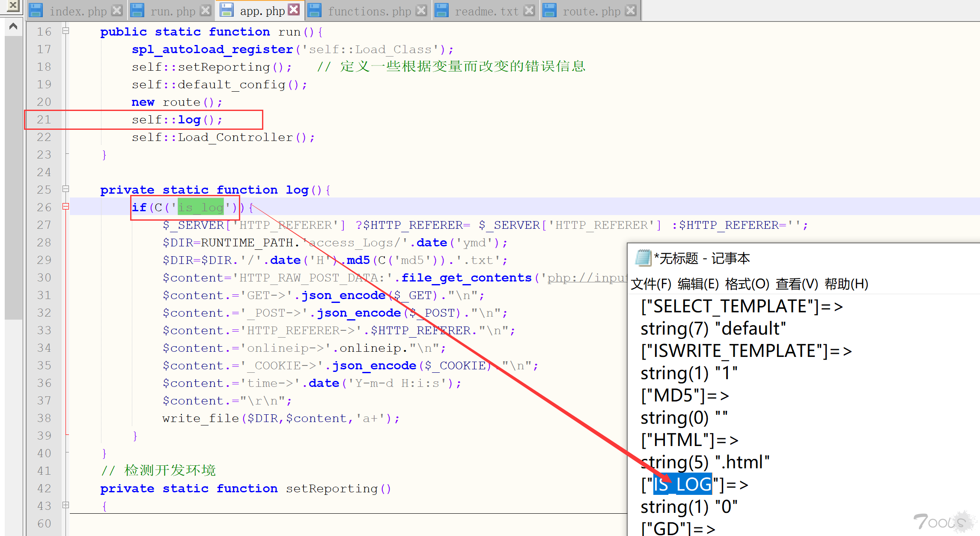The height and width of the screenshot is (536, 980).
Task: Click the php://input link on line 30
Action: [x=587, y=278]
